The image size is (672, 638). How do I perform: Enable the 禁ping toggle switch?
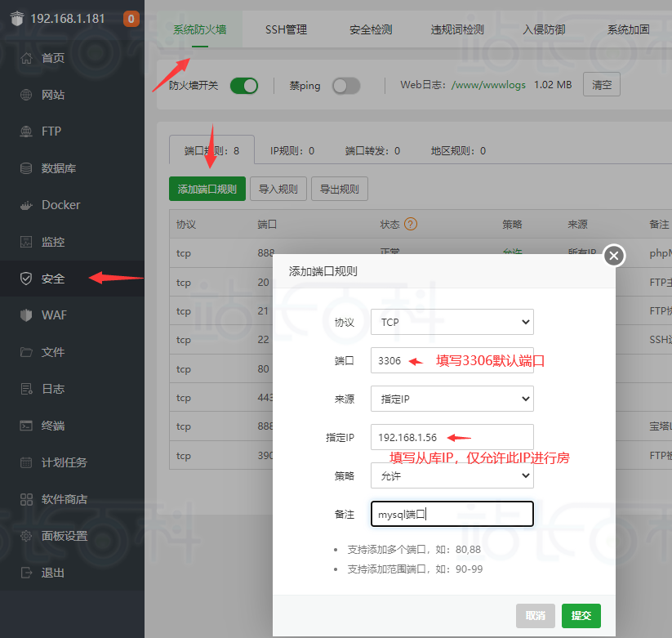(x=345, y=86)
